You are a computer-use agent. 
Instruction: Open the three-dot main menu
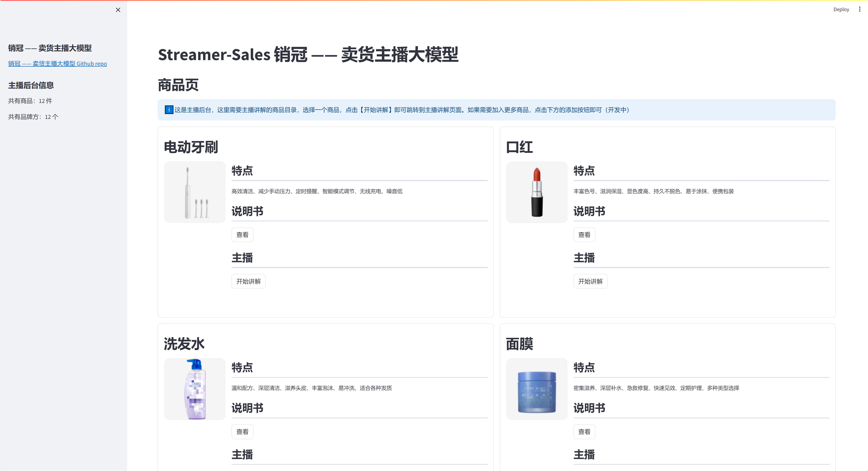[x=860, y=9]
